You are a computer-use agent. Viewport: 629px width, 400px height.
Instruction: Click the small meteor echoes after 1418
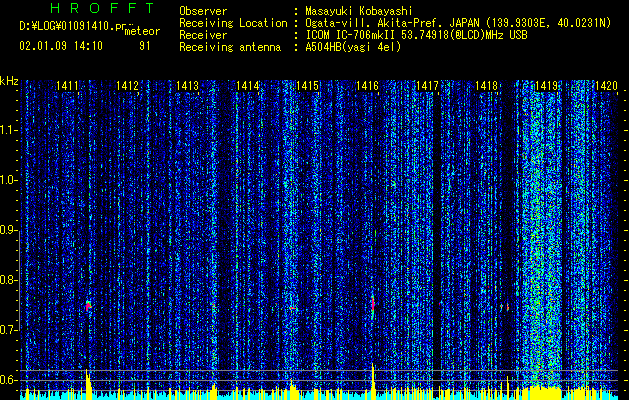click(x=505, y=307)
